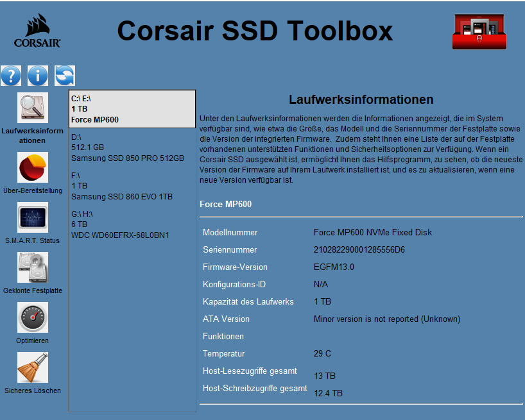Click the Optimieren sidebar label

tap(33, 340)
